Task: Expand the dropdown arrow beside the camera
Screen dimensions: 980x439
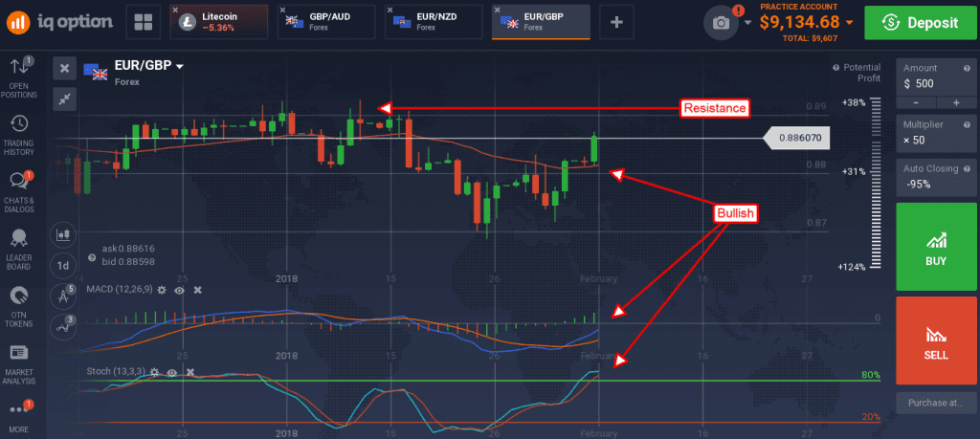Action: tap(748, 23)
